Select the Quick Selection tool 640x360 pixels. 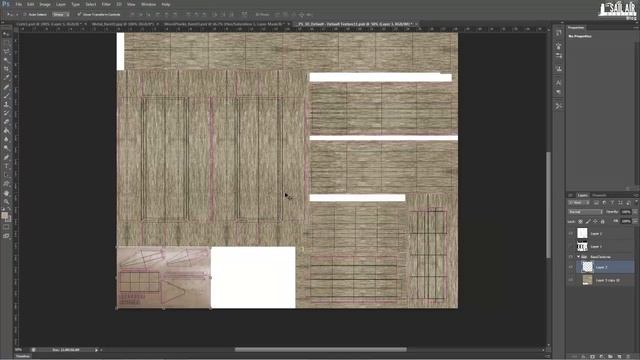click(6, 60)
